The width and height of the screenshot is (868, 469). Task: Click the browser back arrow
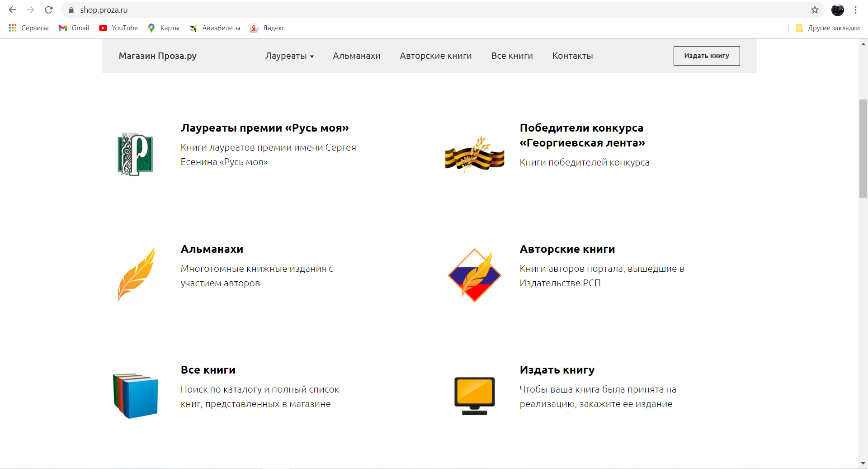point(12,9)
